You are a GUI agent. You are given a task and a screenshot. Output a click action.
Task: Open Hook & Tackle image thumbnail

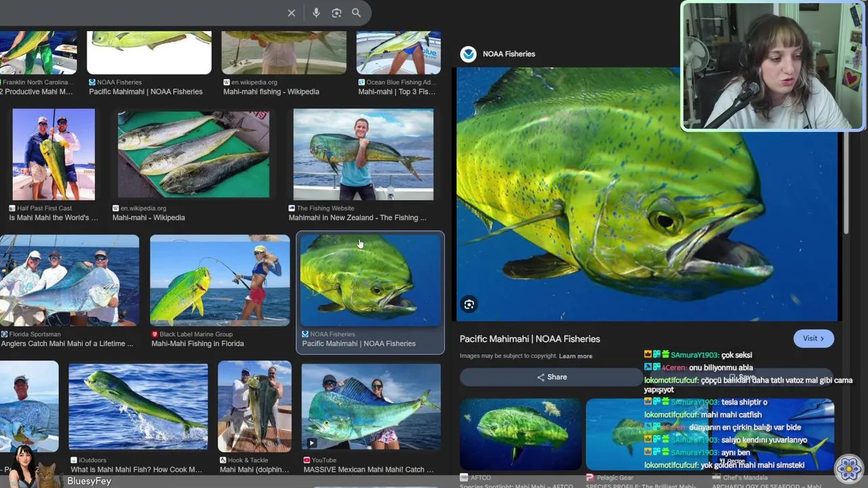click(x=254, y=407)
